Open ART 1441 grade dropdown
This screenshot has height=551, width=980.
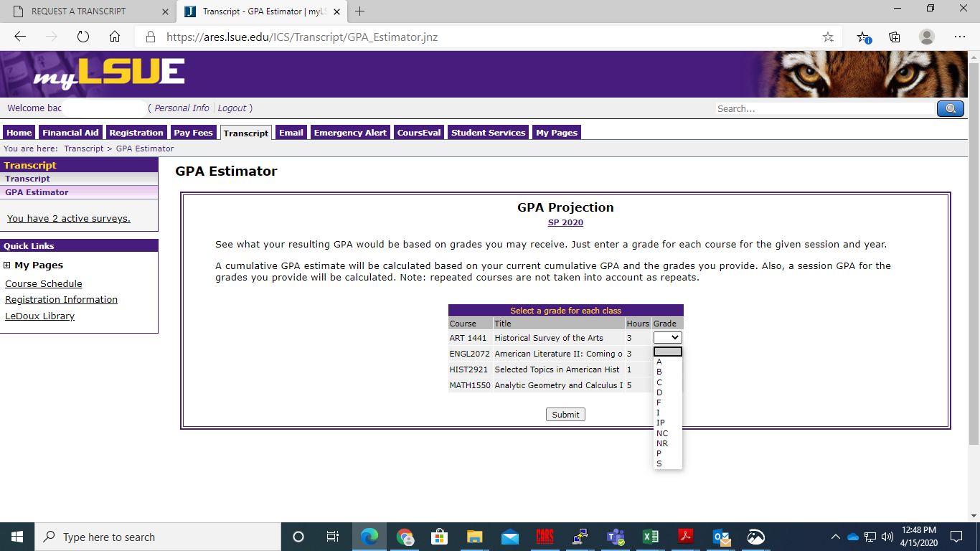667,337
